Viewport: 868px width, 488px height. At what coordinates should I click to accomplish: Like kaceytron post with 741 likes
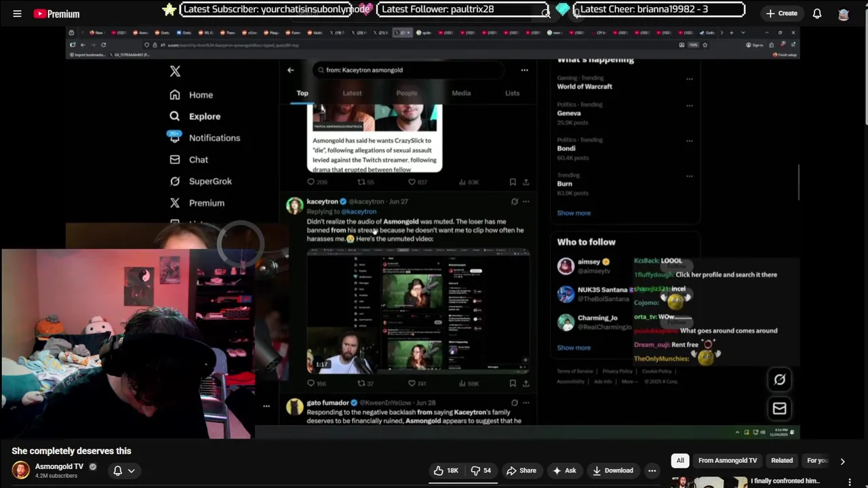(417, 384)
